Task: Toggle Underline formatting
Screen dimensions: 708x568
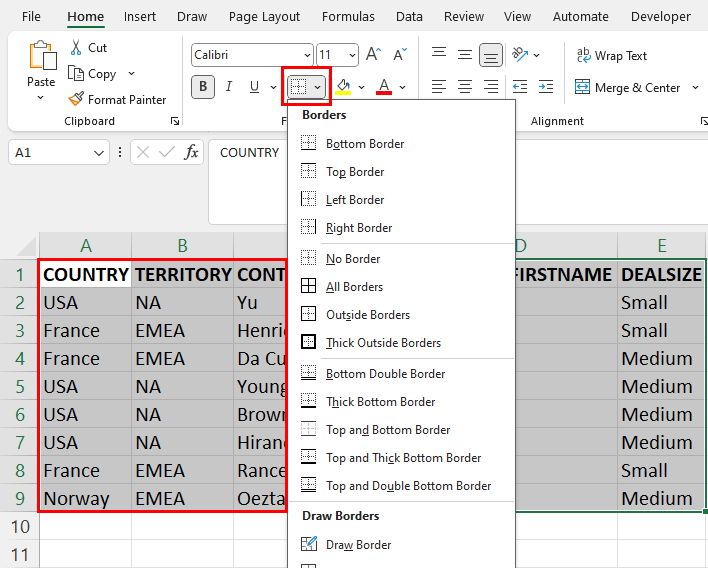Action: (x=254, y=86)
